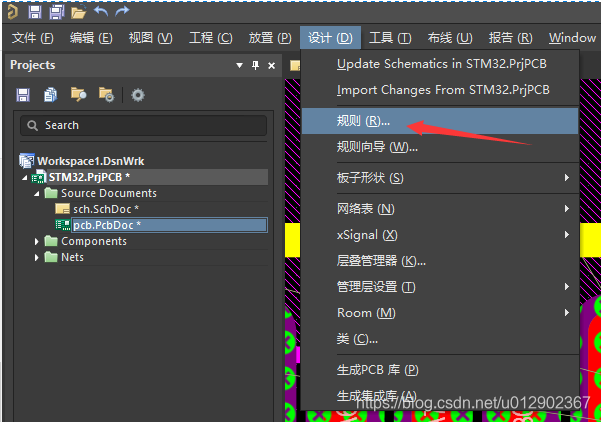Click the Open folder icon in quick access bar
The width and height of the screenshot is (601, 422).
click(x=79, y=13)
